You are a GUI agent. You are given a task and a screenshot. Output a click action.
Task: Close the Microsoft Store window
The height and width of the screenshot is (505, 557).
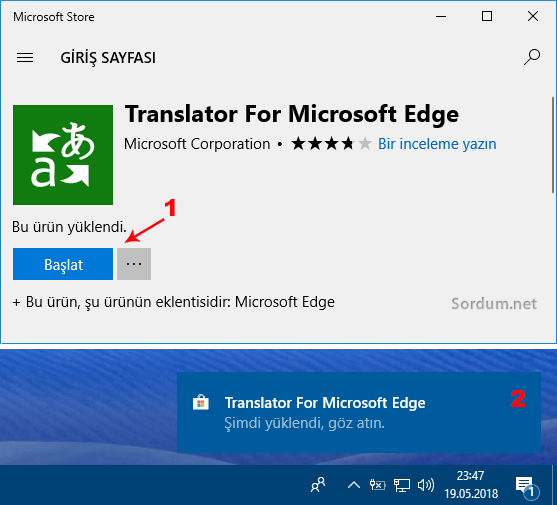(533, 16)
